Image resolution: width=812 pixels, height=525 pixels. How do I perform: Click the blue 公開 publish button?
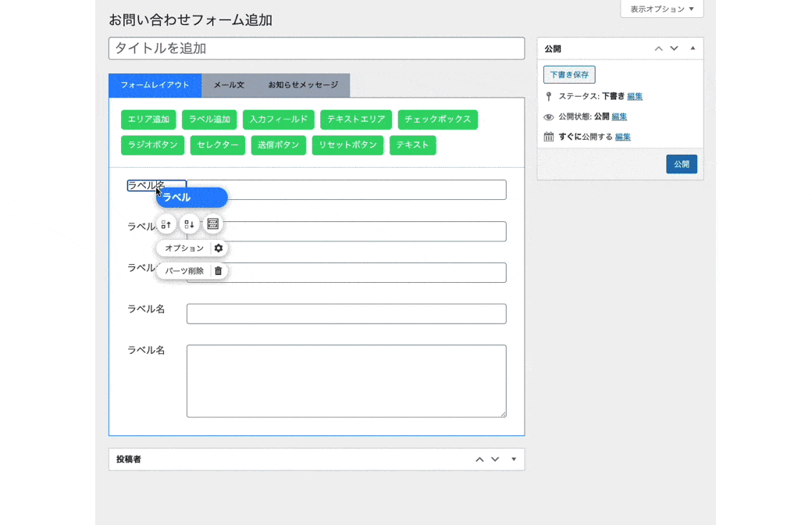click(x=681, y=164)
